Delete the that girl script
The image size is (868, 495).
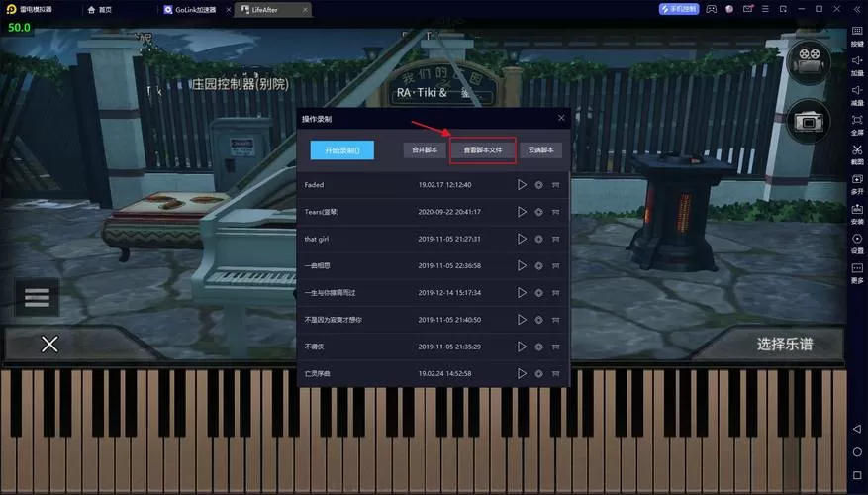pos(555,240)
